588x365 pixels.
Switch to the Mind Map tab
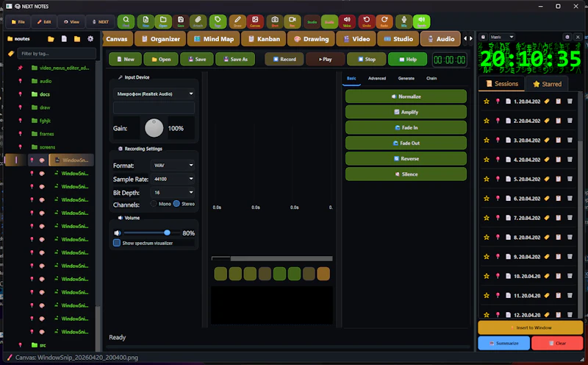click(213, 39)
